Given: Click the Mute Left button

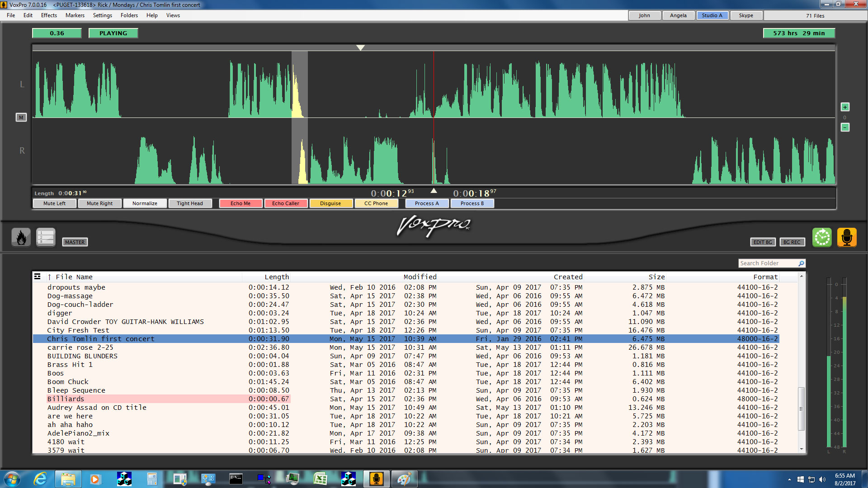Looking at the screenshot, I should pyautogui.click(x=55, y=203).
